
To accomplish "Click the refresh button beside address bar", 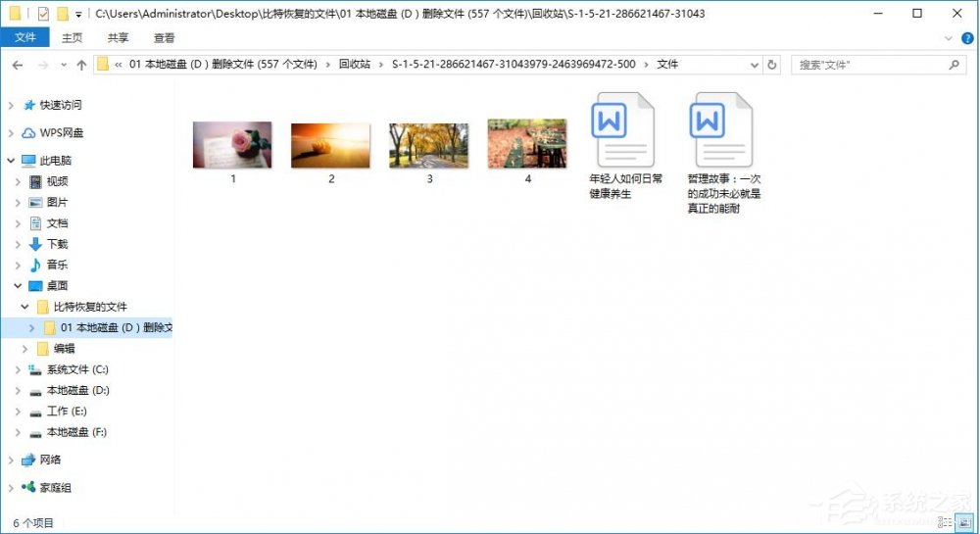I will coord(772,65).
